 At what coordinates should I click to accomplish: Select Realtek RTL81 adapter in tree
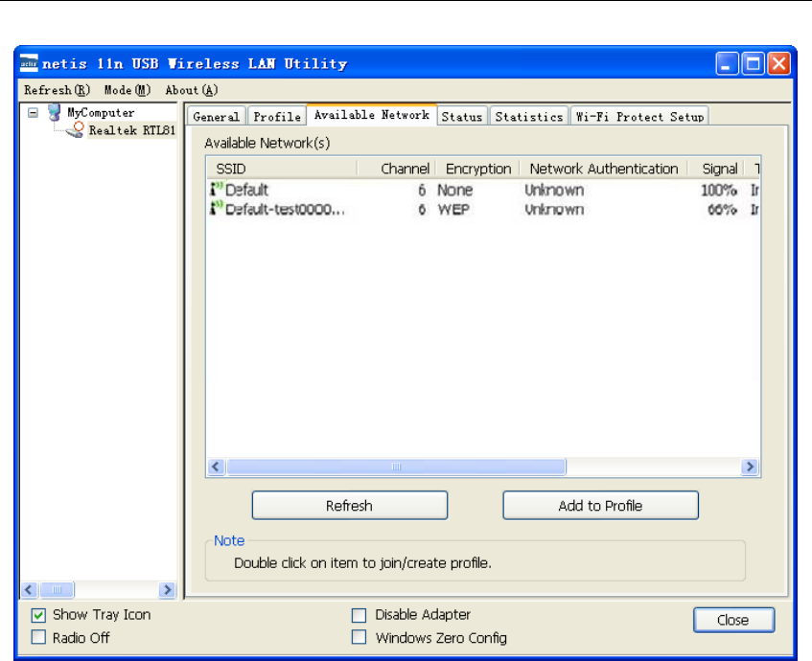(132, 130)
